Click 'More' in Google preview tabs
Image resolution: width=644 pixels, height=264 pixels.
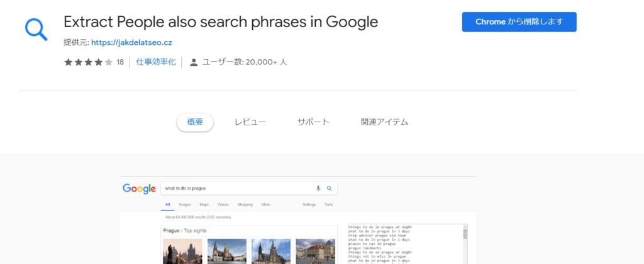(266, 204)
